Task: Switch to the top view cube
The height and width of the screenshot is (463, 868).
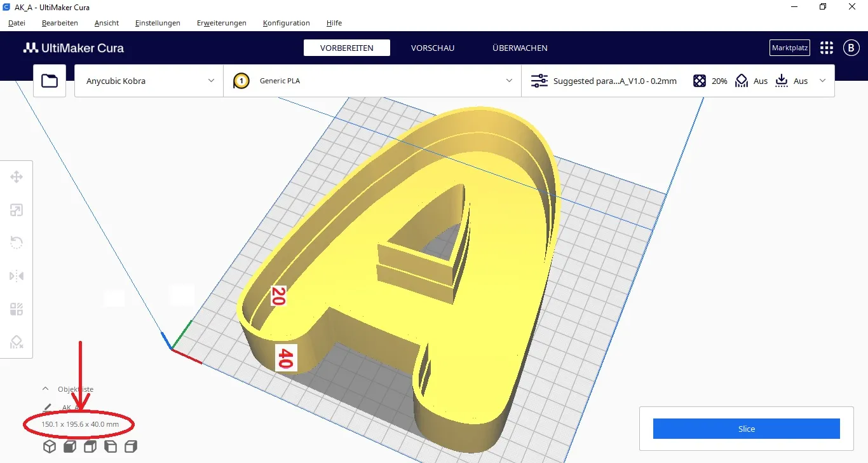Action: pyautogui.click(x=90, y=446)
